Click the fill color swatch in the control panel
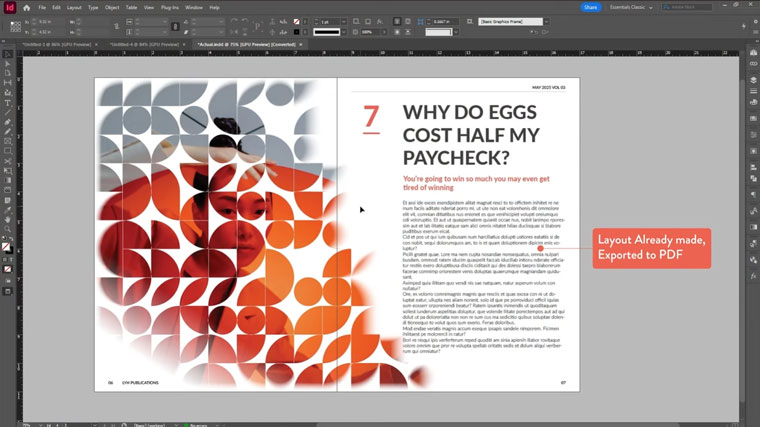760x427 pixels. pos(296,22)
